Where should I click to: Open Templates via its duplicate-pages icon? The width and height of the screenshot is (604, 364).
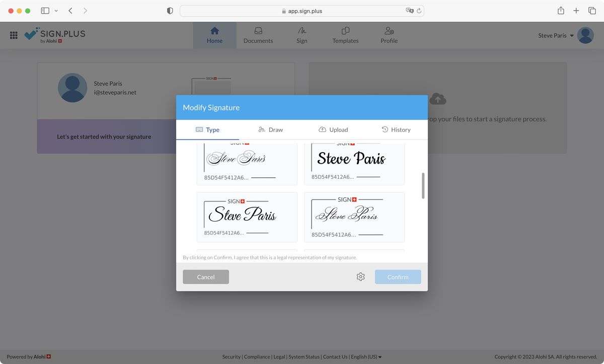coord(345,31)
